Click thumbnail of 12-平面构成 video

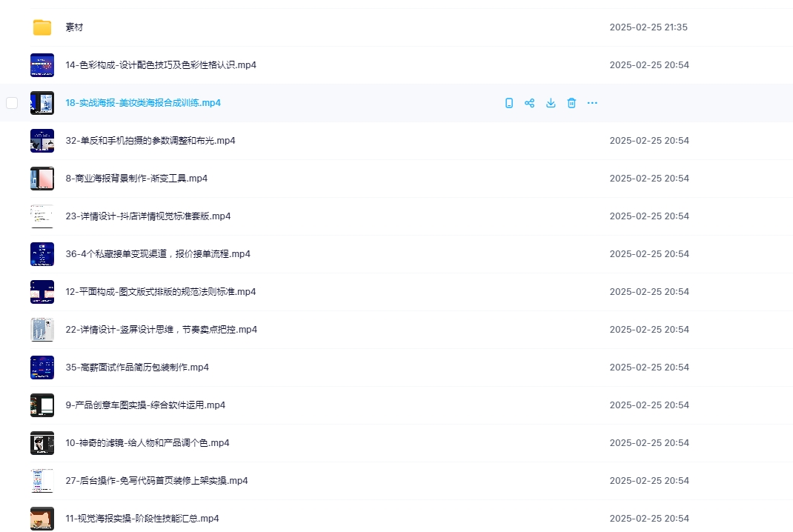point(42,292)
